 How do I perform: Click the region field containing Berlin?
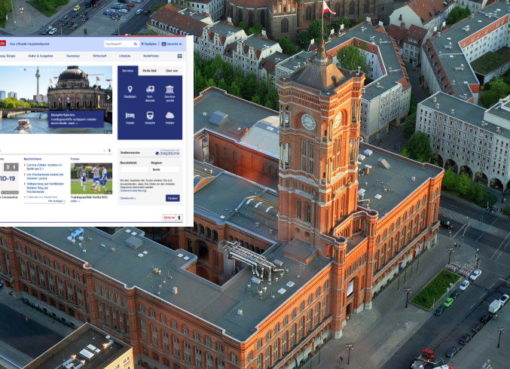pyautogui.click(x=165, y=169)
